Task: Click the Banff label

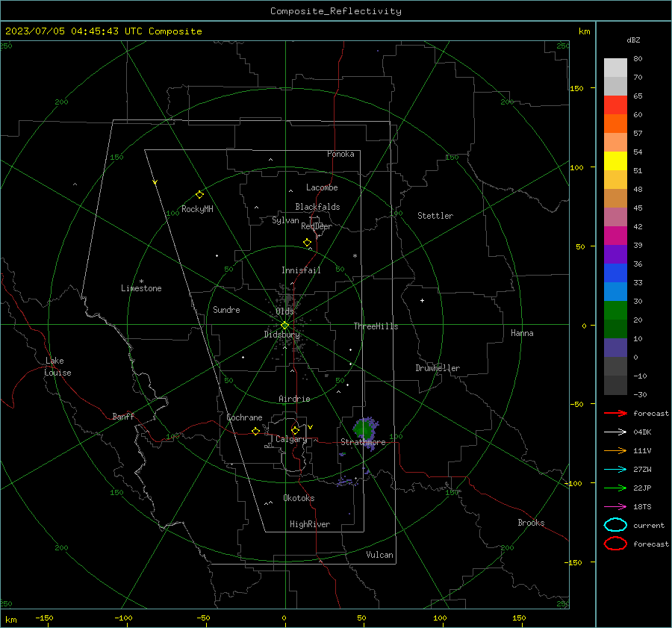Action: click(123, 416)
